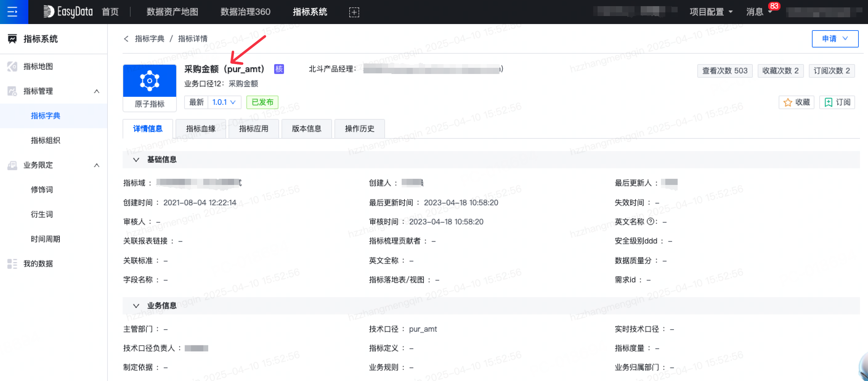Open the add-module plus icon in top bar
Image resolution: width=868 pixels, height=381 pixels.
click(354, 12)
